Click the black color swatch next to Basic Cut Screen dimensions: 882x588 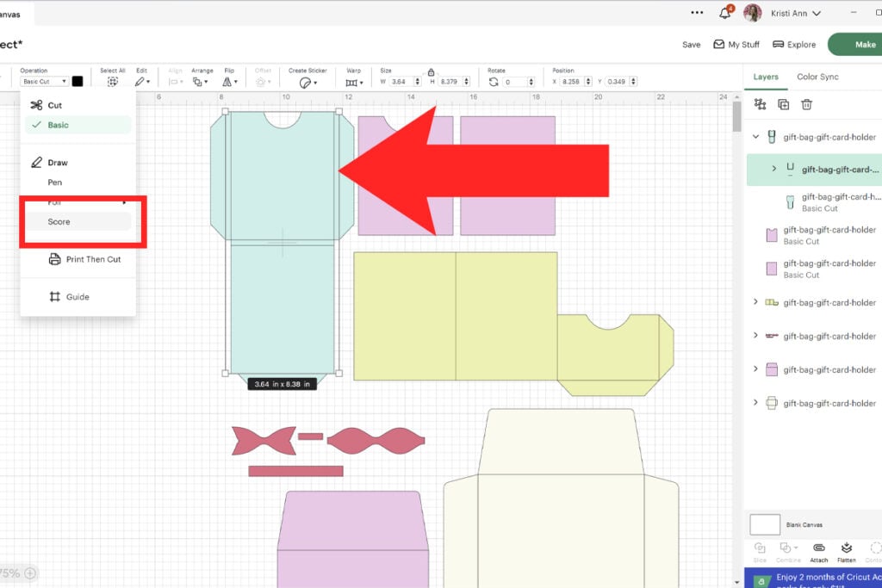click(x=78, y=81)
